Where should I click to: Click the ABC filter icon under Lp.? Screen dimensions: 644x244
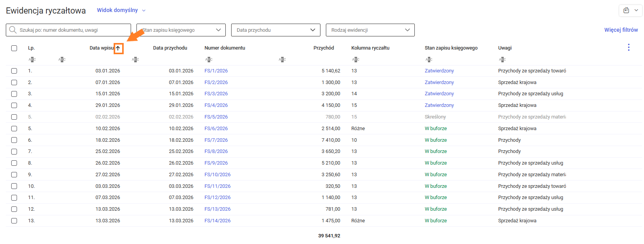32,60
